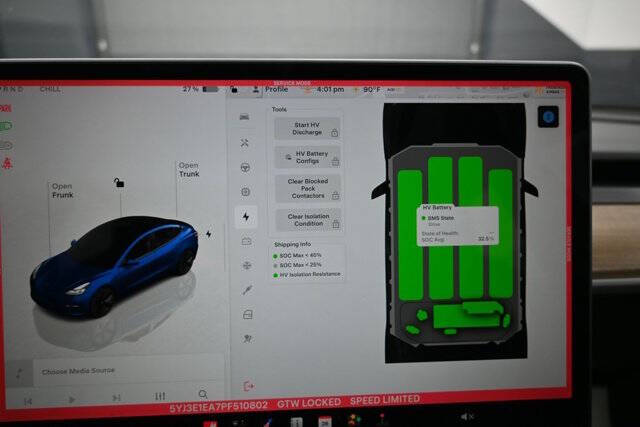Open the media equalizer sliders icon
This screenshot has height=427, width=640.
[160, 396]
